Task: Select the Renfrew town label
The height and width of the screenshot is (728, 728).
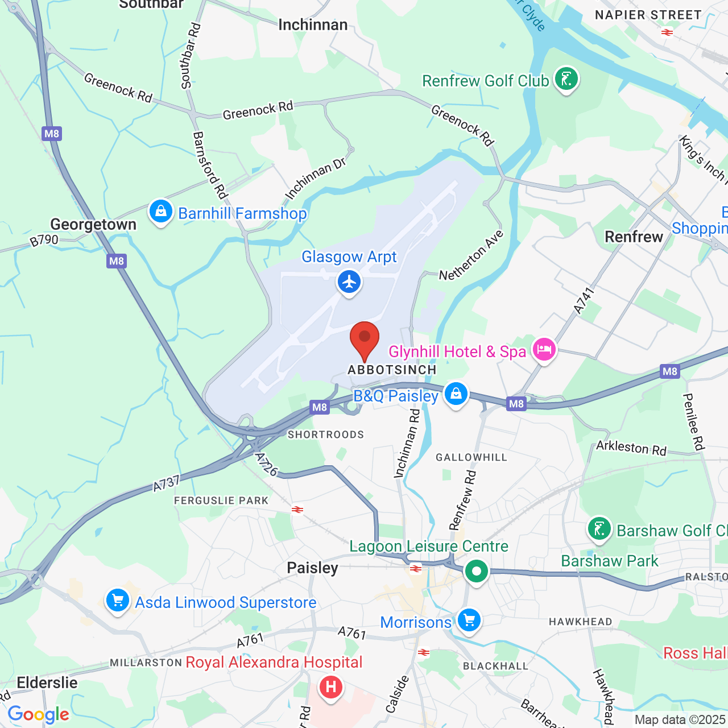Action: pyautogui.click(x=634, y=237)
